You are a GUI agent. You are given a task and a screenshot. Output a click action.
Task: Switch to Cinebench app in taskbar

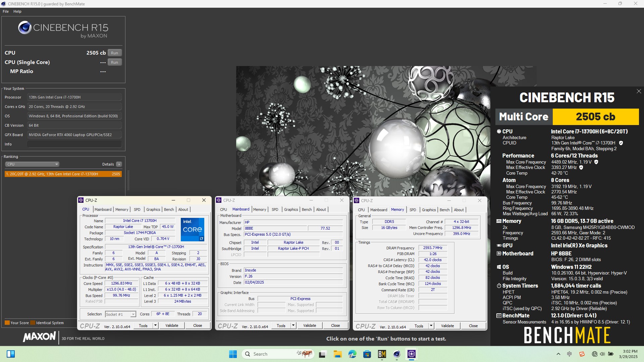tap(397, 354)
